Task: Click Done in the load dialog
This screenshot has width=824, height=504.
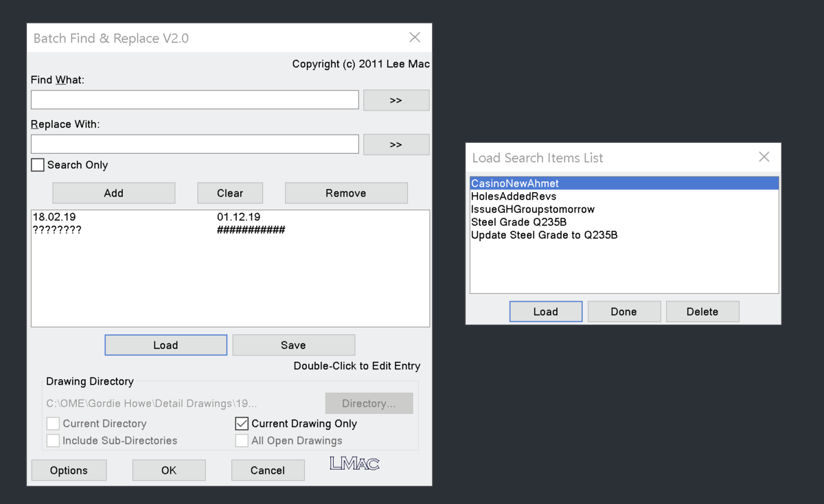Action: tap(624, 312)
